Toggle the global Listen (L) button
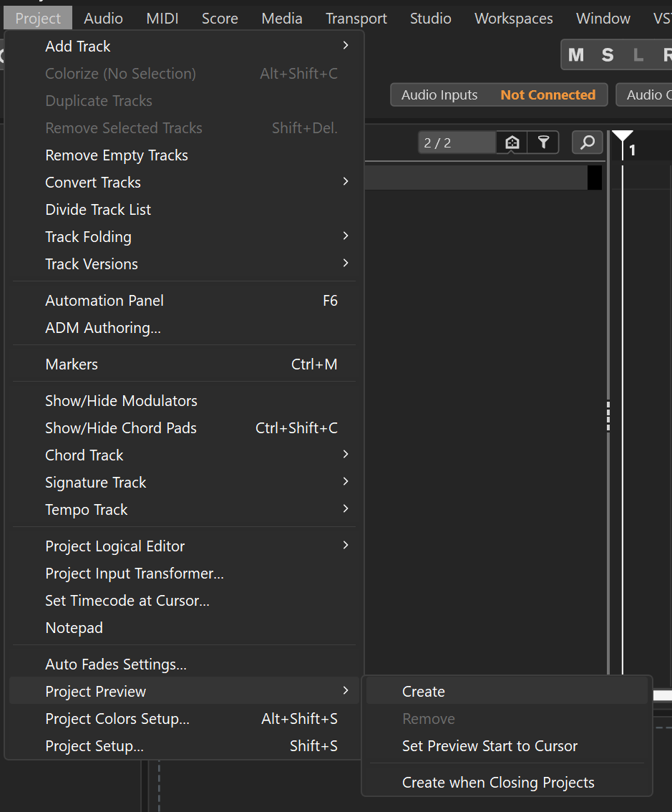The width and height of the screenshot is (672, 812). pos(638,55)
